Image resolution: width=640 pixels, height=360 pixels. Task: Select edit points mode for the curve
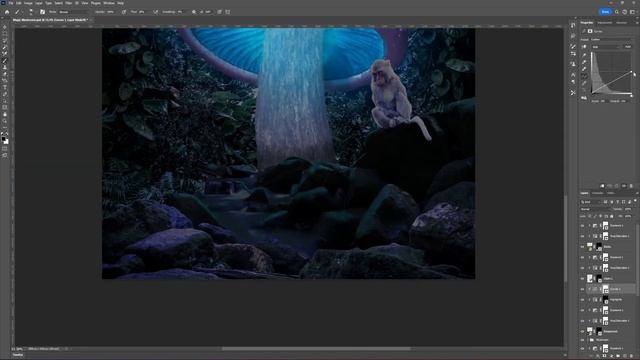584,76
